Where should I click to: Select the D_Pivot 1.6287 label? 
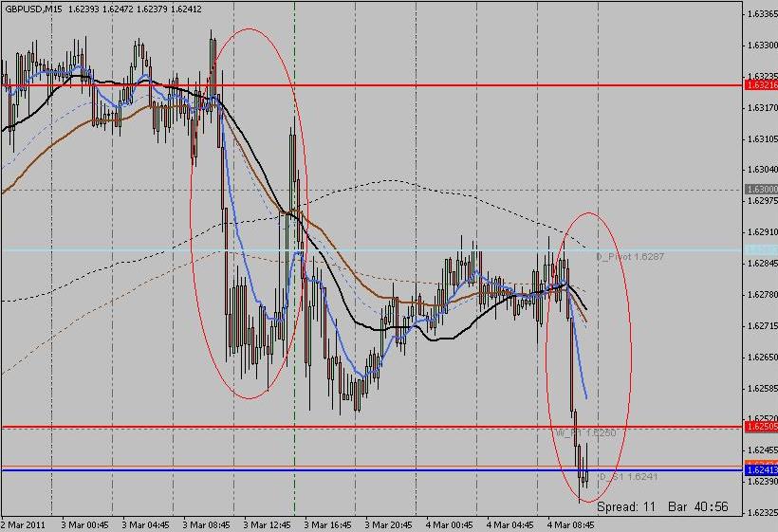coord(630,256)
